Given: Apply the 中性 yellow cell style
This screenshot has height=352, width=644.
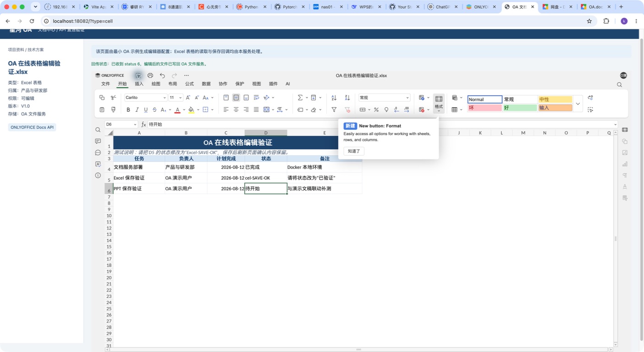Looking at the screenshot, I should [x=555, y=99].
